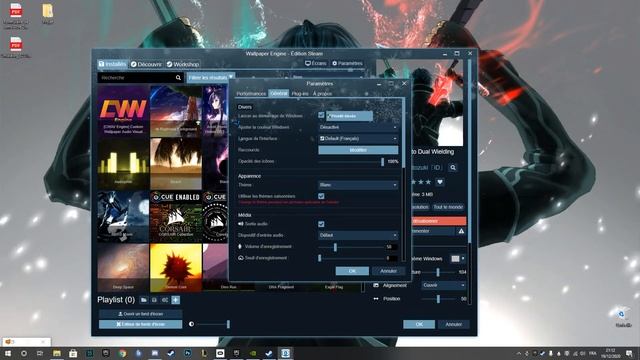The image size is (640, 360).
Task: Click the Écrans button
Action: click(x=316, y=63)
